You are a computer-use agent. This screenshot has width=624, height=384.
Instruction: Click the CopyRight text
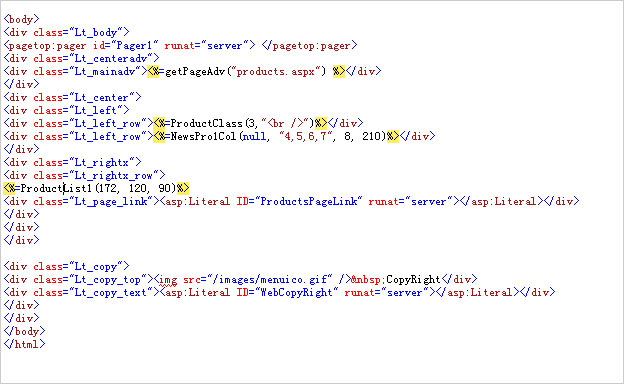[413, 280]
